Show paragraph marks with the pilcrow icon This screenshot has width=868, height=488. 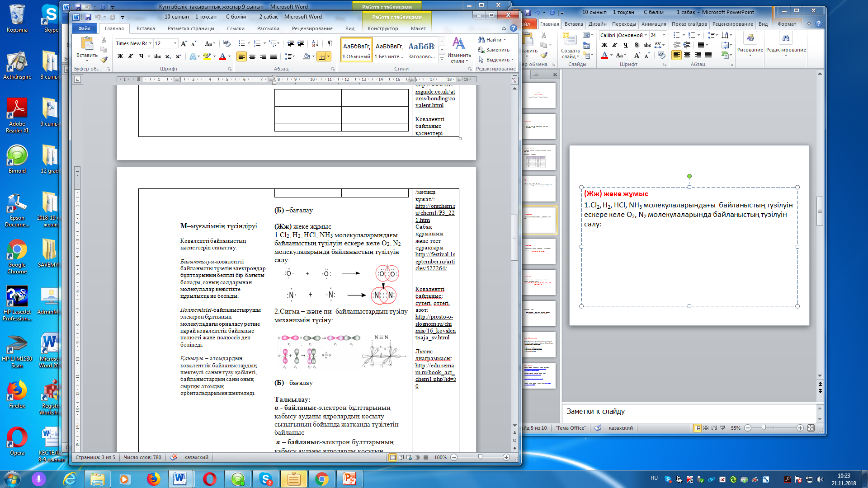click(330, 43)
